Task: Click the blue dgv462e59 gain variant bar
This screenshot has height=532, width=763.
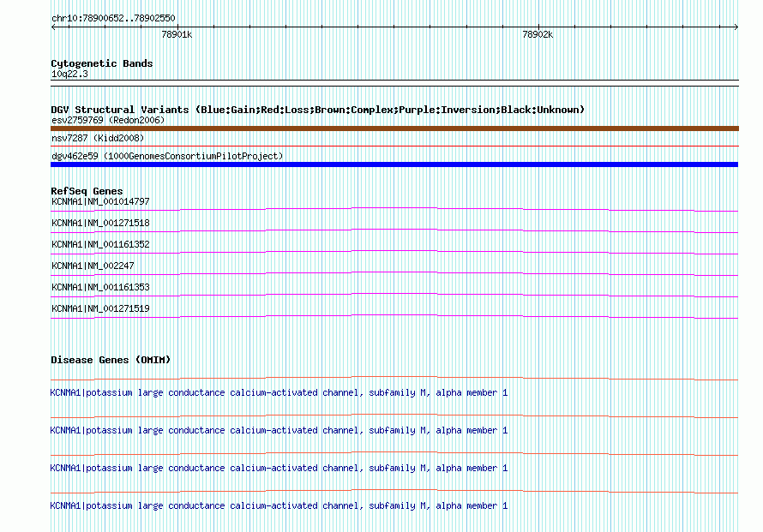Action: 394,164
